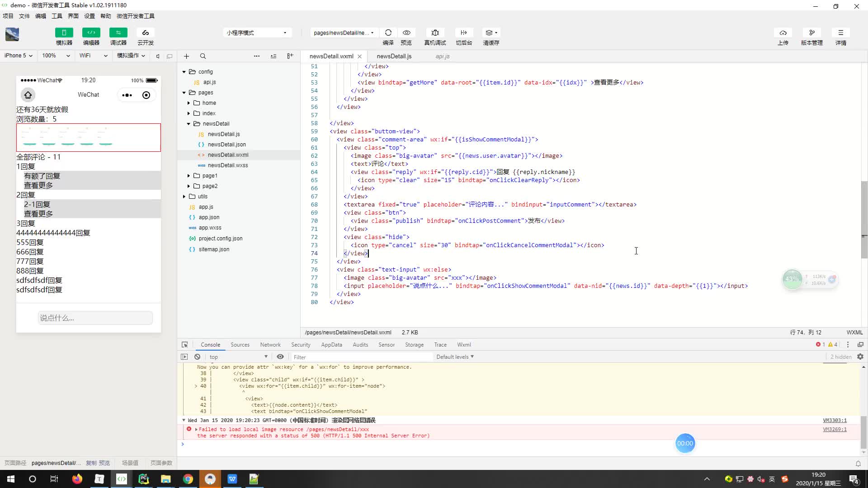The height and width of the screenshot is (488, 868).
Task: Click the simulator capsule close circle
Action: tap(146, 95)
